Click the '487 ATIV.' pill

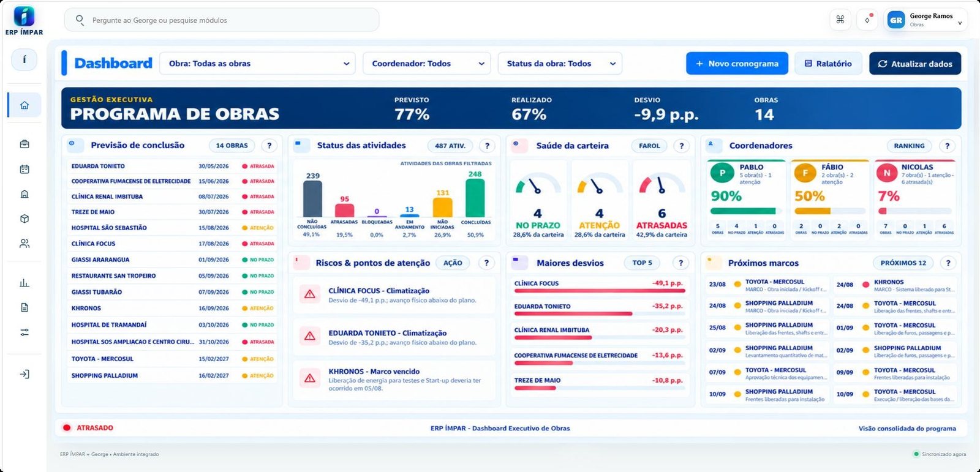[x=450, y=146]
